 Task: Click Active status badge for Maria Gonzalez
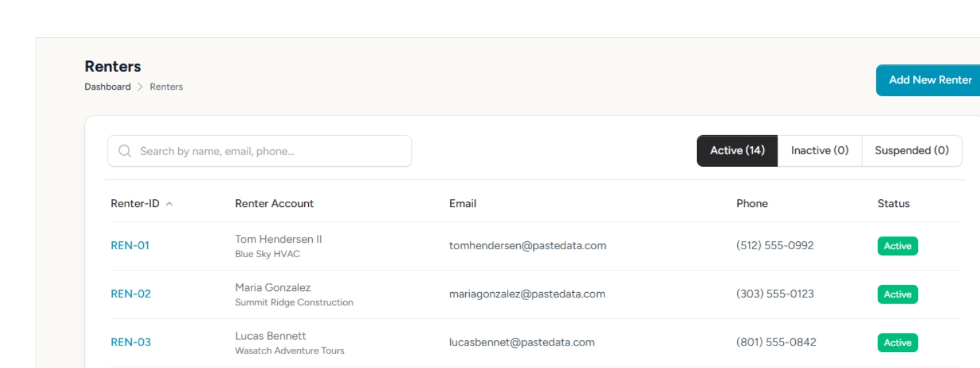(x=897, y=294)
